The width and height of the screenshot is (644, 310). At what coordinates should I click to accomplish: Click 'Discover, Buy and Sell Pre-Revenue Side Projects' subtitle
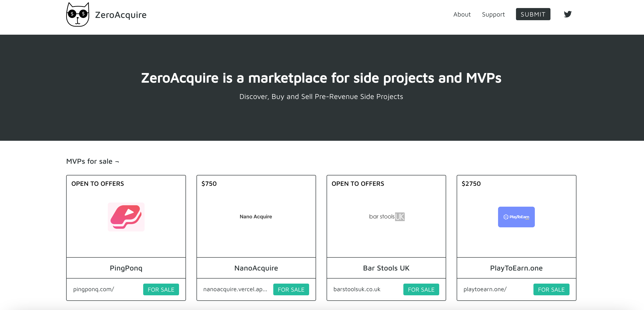coord(321,96)
